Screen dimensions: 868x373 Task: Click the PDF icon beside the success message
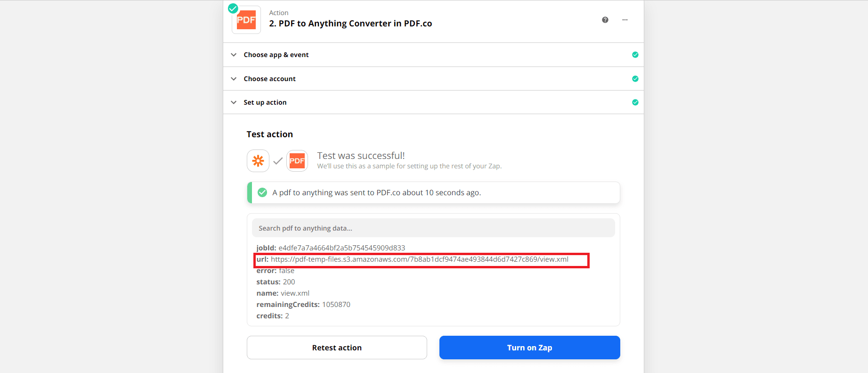(x=297, y=161)
